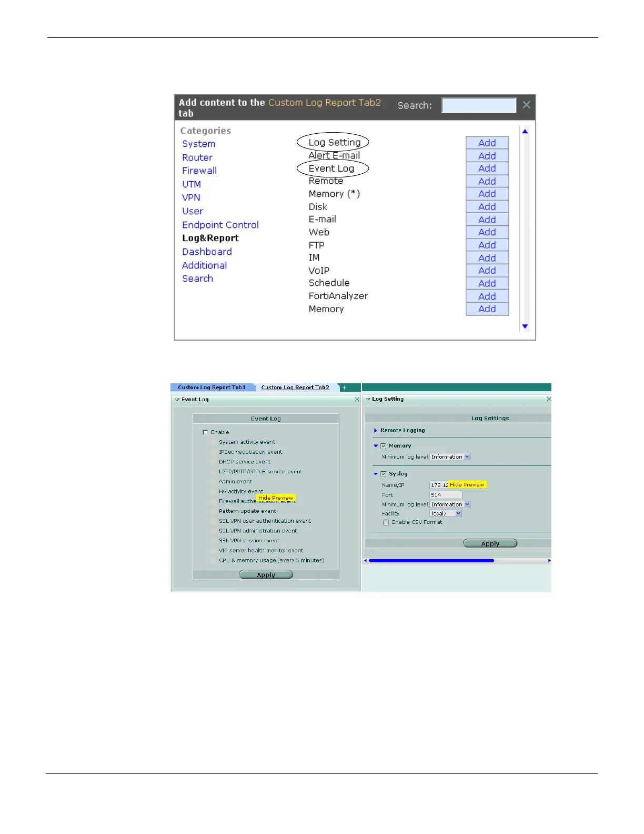This screenshot has height=834, width=644.
Task: Tick the SSL VPN session event checkbox
Action: tap(213, 541)
